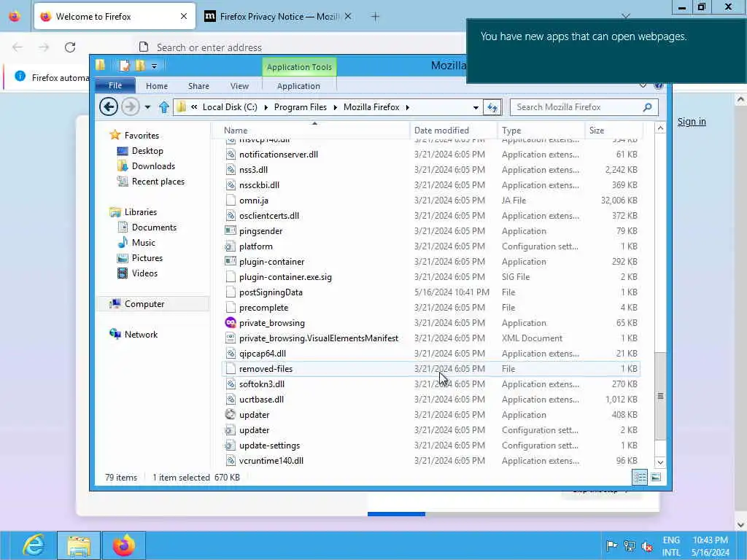
Task: Click the Application Tools contextual tab
Action: tap(299, 67)
